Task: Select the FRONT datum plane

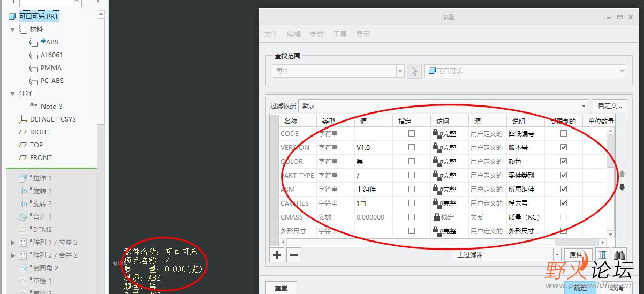Action: point(41,157)
